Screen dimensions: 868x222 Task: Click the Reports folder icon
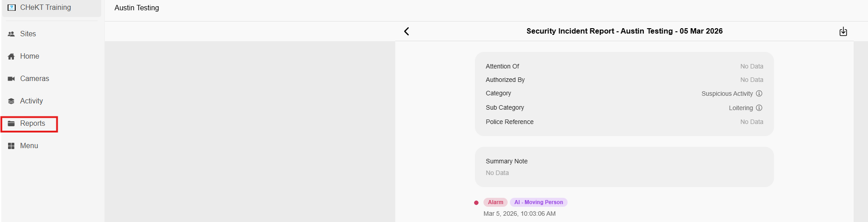point(12,124)
